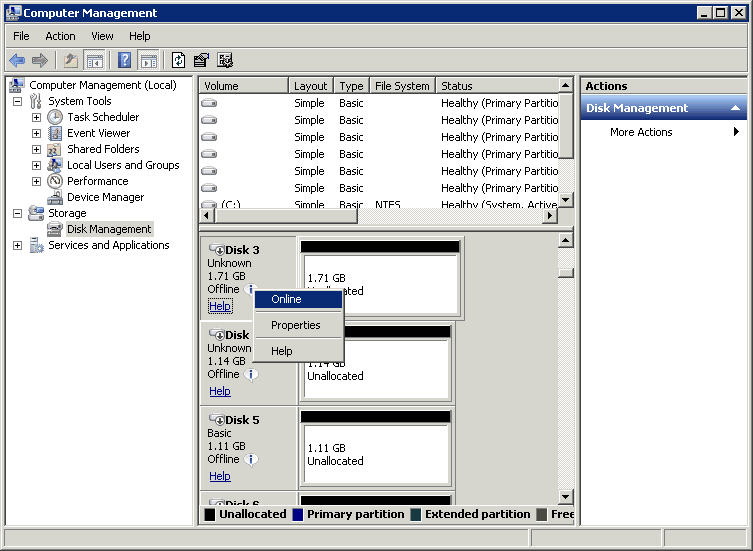Screen dimensions: 753x551
Task: Click the Disk 5 info icon beside Offline
Action: coord(251,460)
